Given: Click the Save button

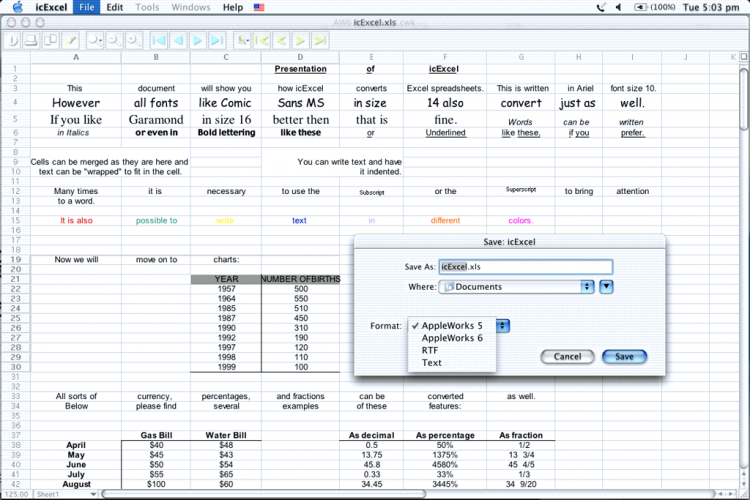Looking at the screenshot, I should coord(624,356).
